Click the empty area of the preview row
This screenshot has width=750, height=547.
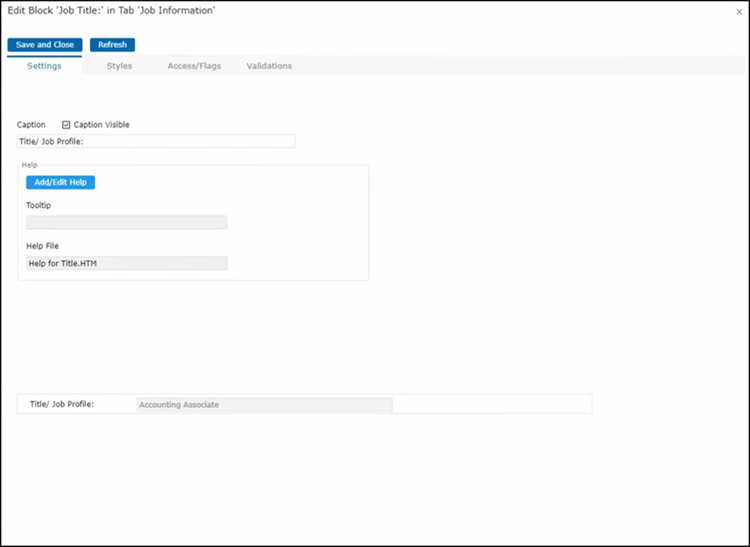click(490, 404)
